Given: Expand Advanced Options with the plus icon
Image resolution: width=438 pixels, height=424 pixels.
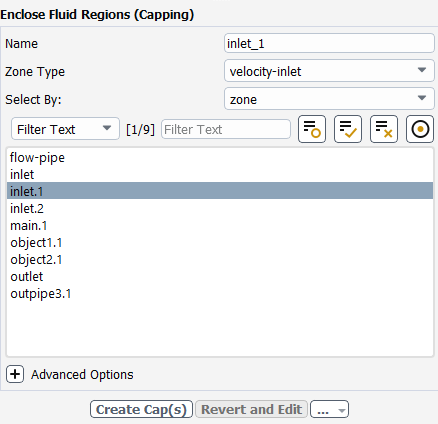Looking at the screenshot, I should (15, 374).
